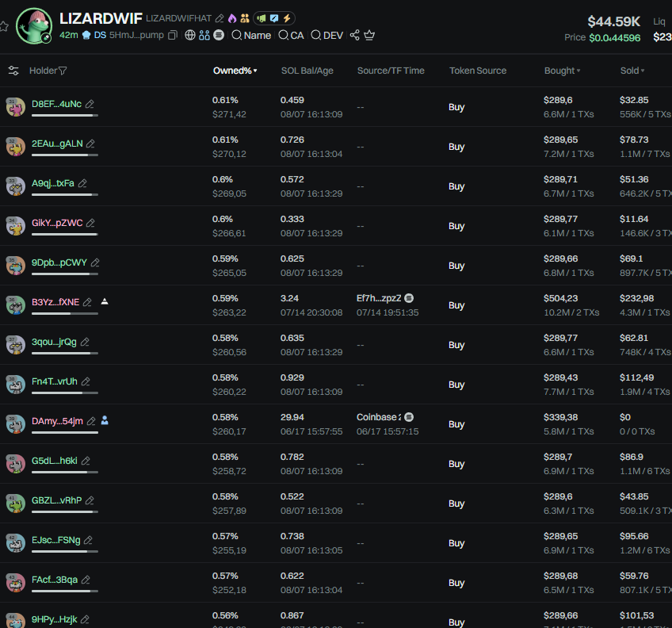Screen dimensions: 672x628
Task: Click the avatar of holder 9Dpb...pCWY
Action: click(15, 266)
